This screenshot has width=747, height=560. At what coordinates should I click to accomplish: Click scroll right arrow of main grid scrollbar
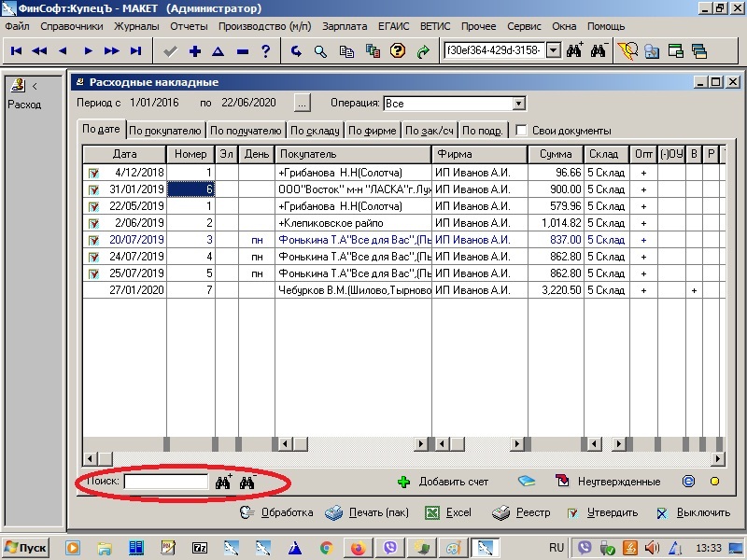tap(718, 459)
